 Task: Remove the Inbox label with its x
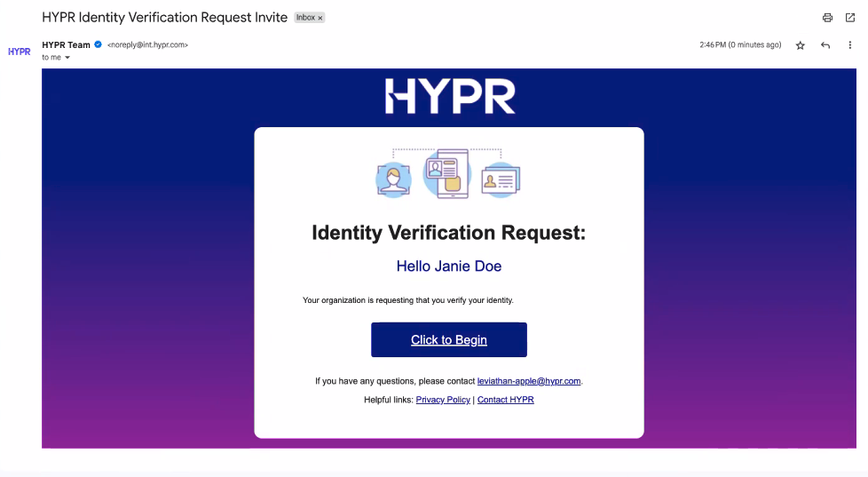pos(320,19)
